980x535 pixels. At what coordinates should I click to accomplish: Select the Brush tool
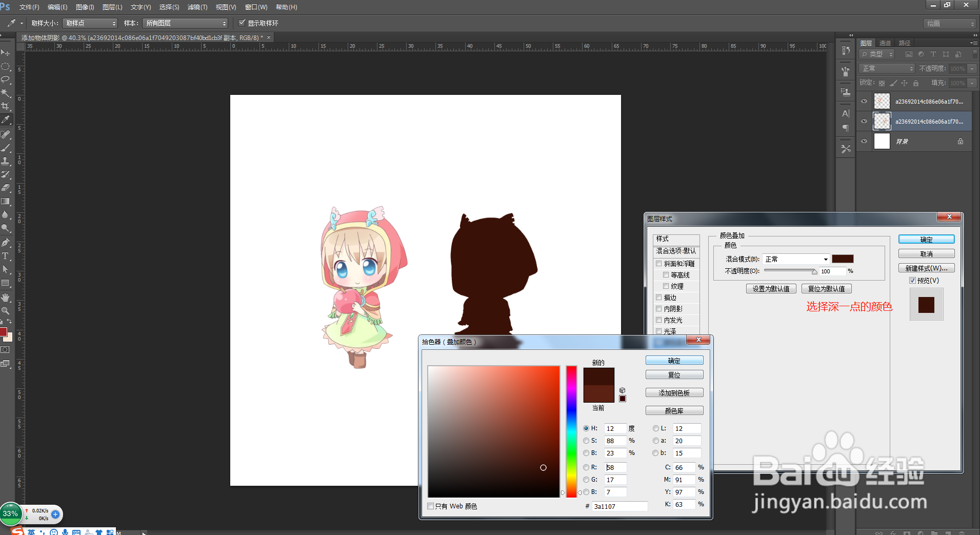pos(6,148)
